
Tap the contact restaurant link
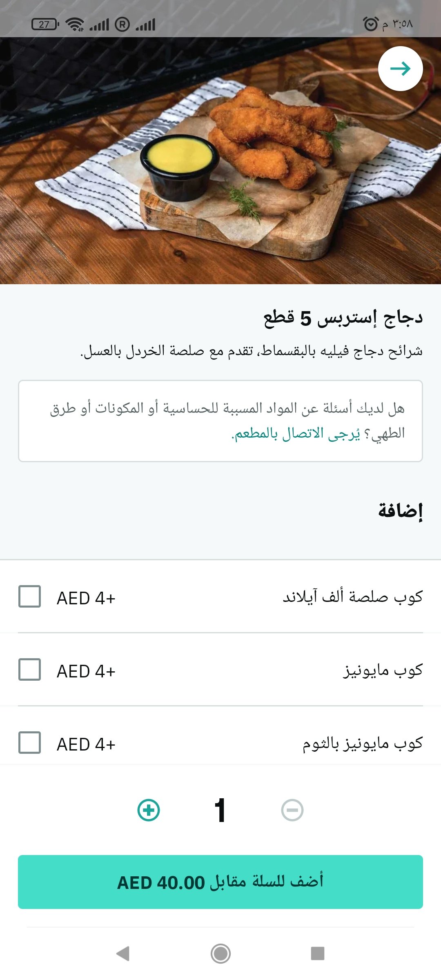296,434
